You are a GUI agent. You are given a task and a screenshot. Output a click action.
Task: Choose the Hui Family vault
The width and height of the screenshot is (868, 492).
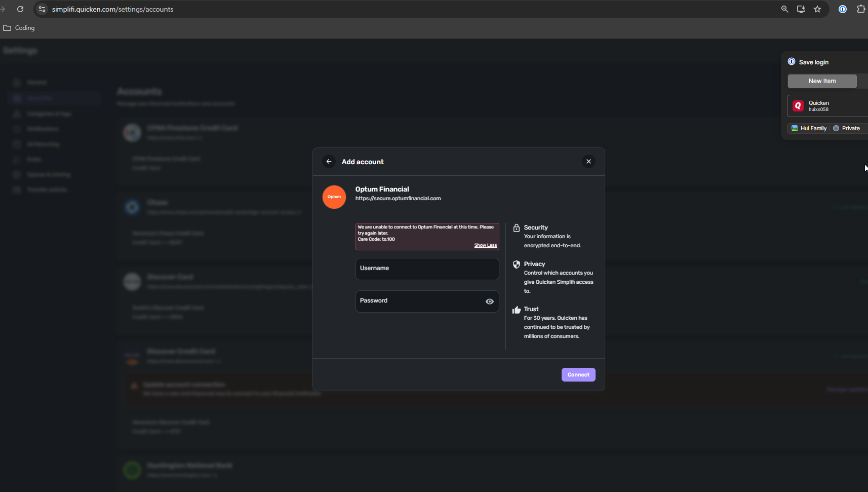[809, 129]
